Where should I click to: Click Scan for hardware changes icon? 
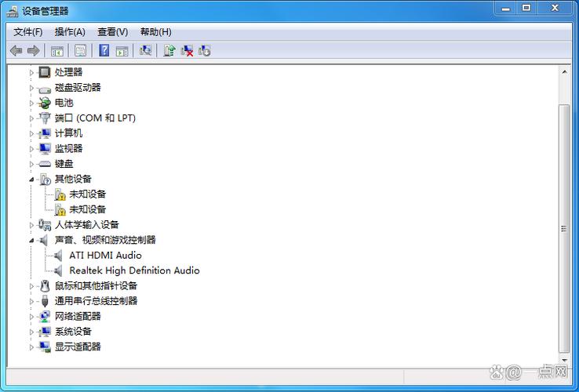click(145, 51)
